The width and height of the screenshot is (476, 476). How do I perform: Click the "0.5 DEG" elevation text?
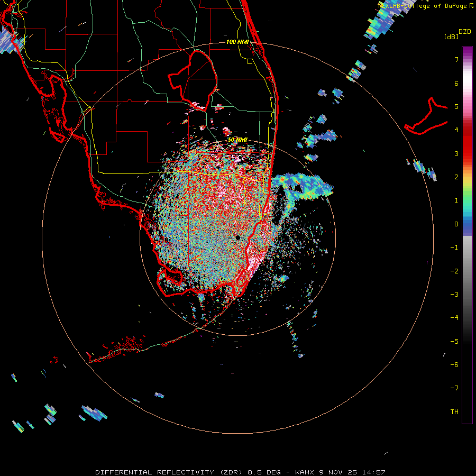pos(264,472)
